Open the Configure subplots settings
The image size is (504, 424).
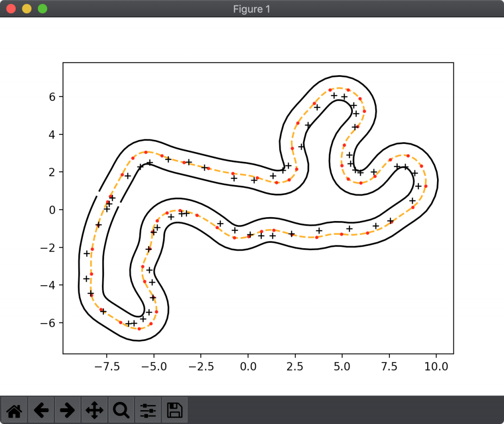pyautogui.click(x=148, y=410)
